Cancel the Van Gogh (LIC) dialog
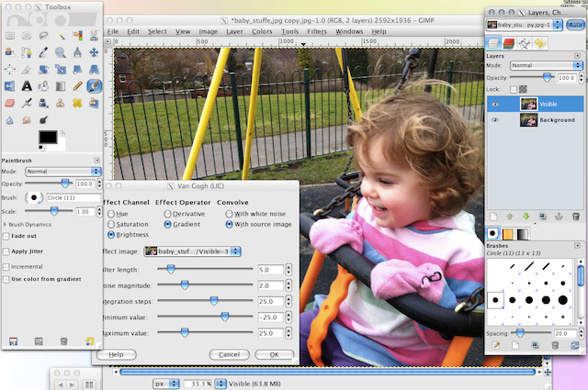Screen dimensions: 588x390 coord(229,354)
